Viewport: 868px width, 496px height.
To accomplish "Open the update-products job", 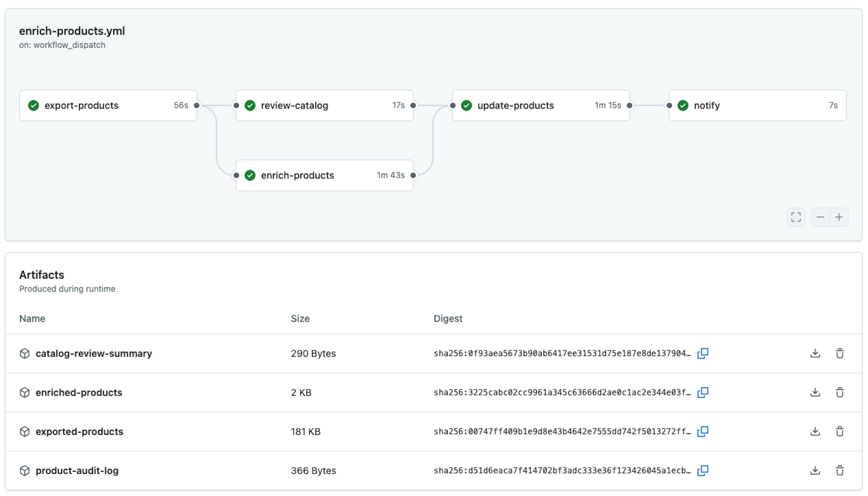I will coord(515,105).
